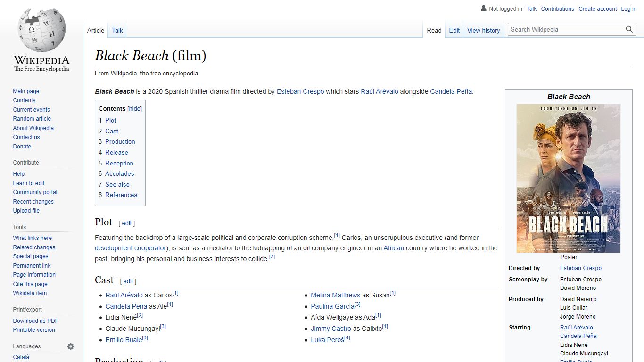Click the search magnifier icon
Image resolution: width=644 pixels, height=362 pixels.
pyautogui.click(x=629, y=29)
